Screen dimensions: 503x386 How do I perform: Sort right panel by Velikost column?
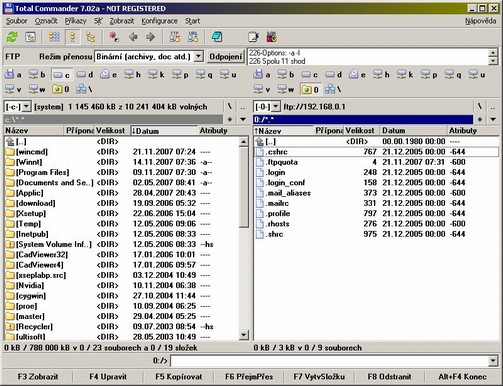point(361,131)
